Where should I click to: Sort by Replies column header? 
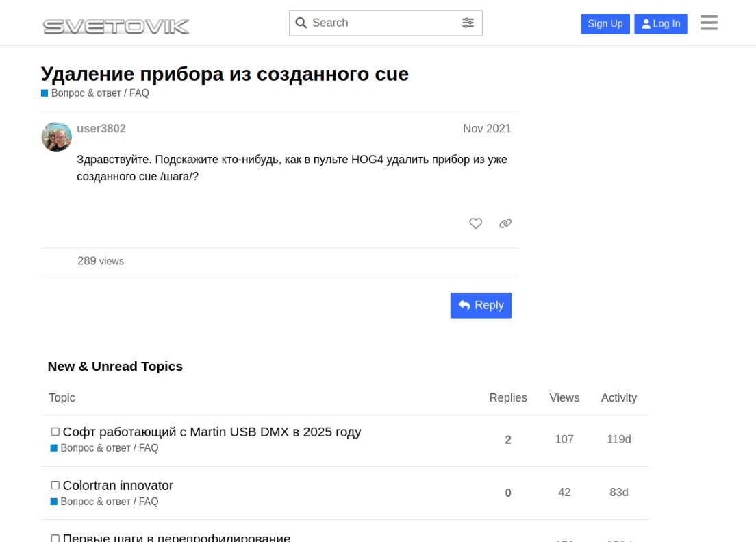tap(508, 397)
